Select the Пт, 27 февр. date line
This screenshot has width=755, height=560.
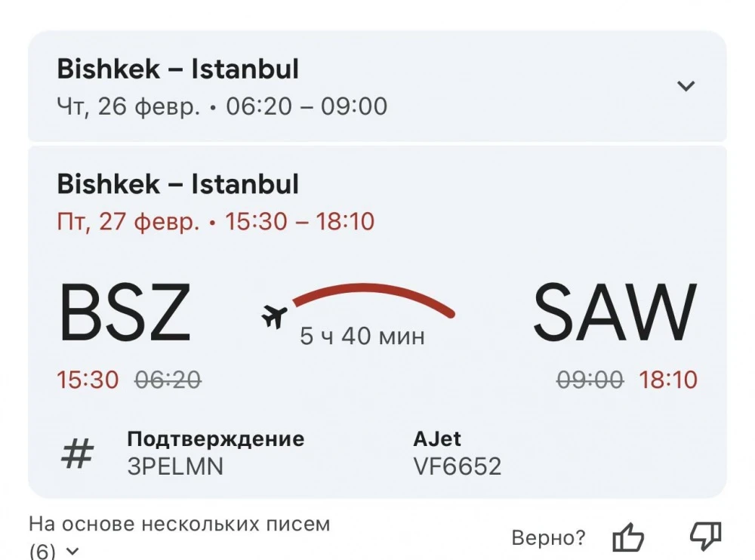click(217, 221)
